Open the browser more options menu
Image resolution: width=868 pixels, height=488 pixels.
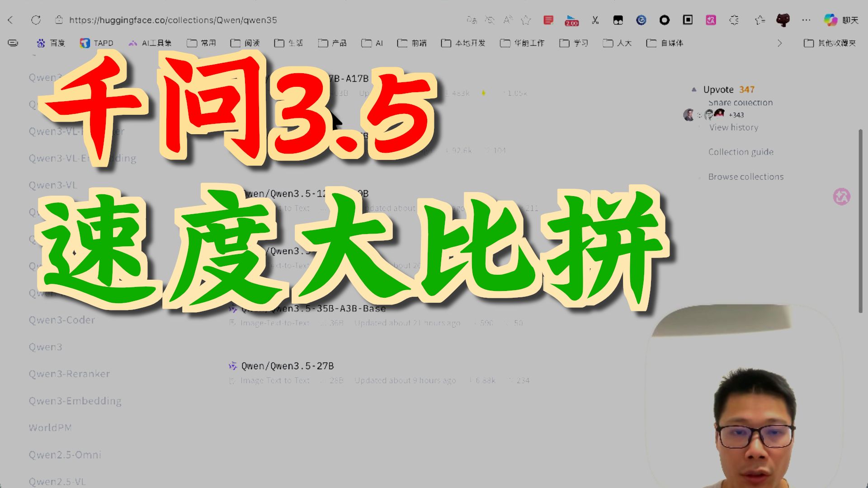pyautogui.click(x=806, y=20)
